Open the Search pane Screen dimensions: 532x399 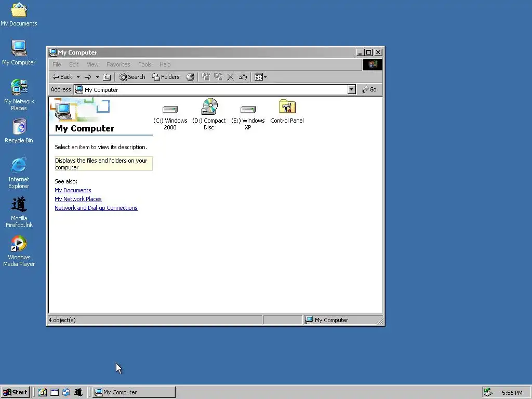132,77
